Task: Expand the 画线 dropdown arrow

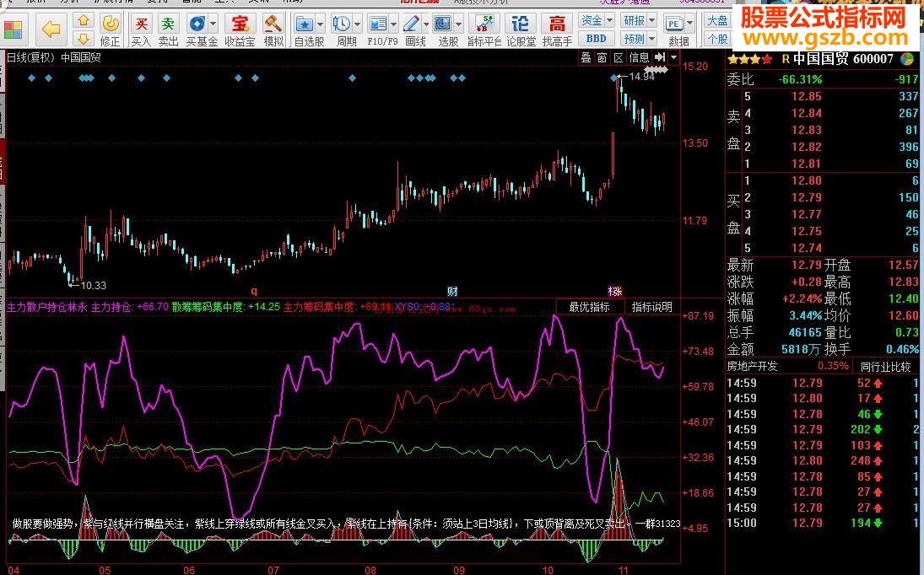Action: [x=425, y=24]
